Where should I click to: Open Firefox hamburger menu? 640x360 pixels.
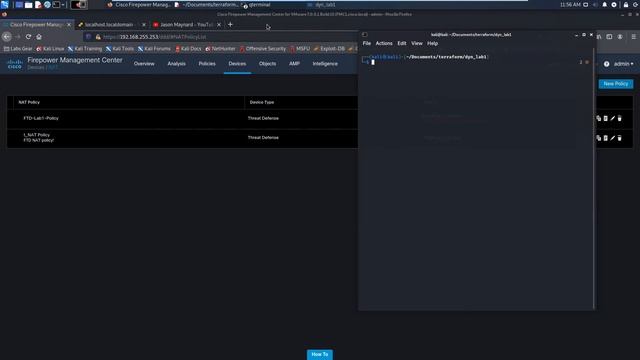(x=634, y=37)
